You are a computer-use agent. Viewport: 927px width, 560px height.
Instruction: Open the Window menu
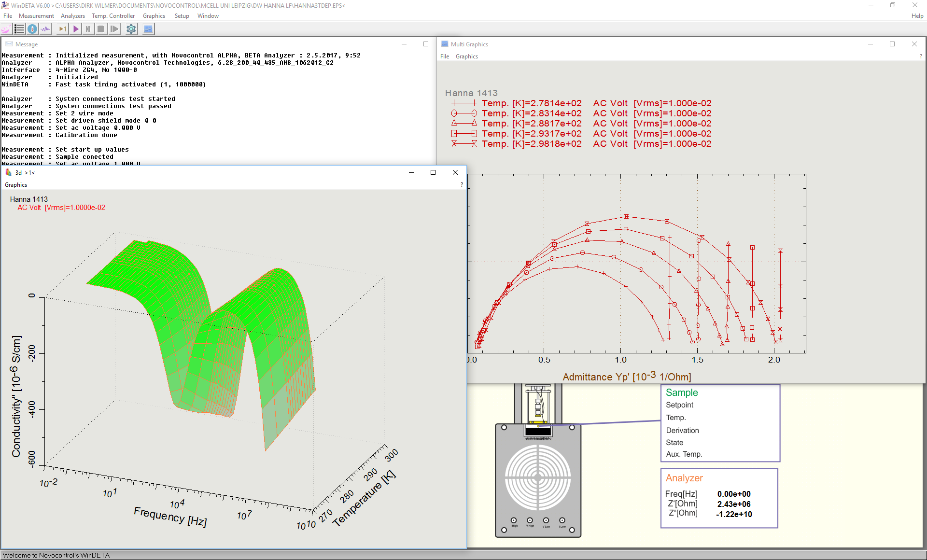point(208,16)
